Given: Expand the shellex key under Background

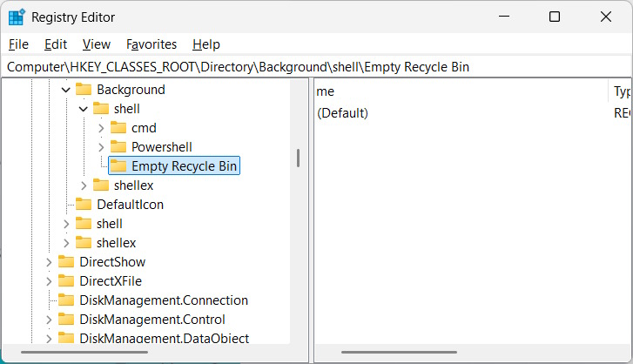Looking at the screenshot, I should 84,185.
